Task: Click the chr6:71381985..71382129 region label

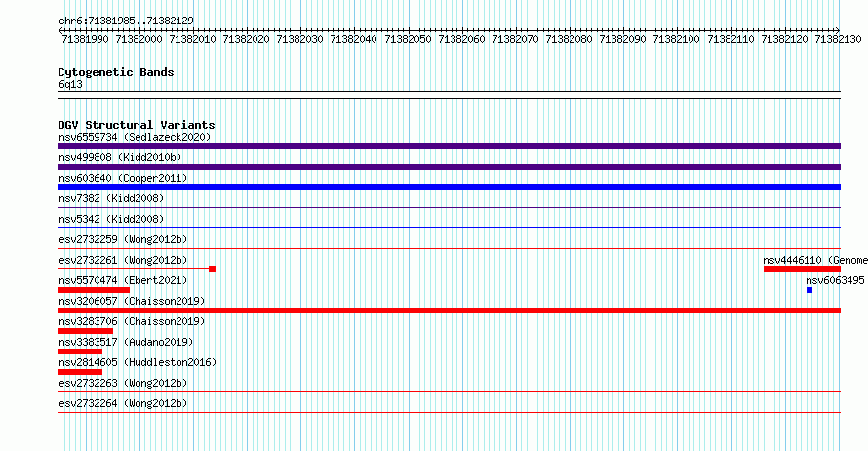Action: tap(126, 21)
